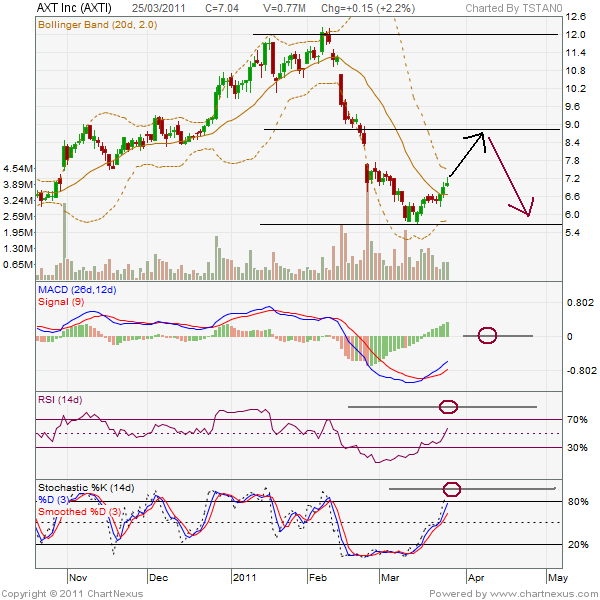
Task: Click the MACD (26d,12d) legend label
Action: 77,290
